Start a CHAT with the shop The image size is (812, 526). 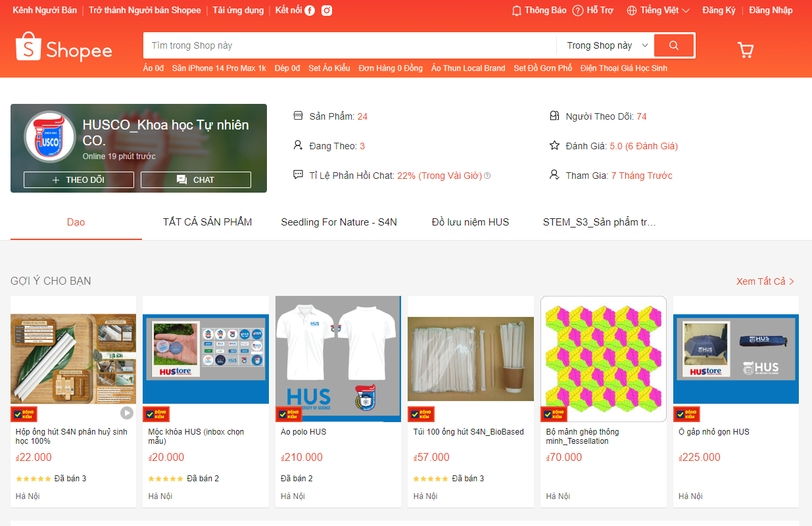point(196,180)
